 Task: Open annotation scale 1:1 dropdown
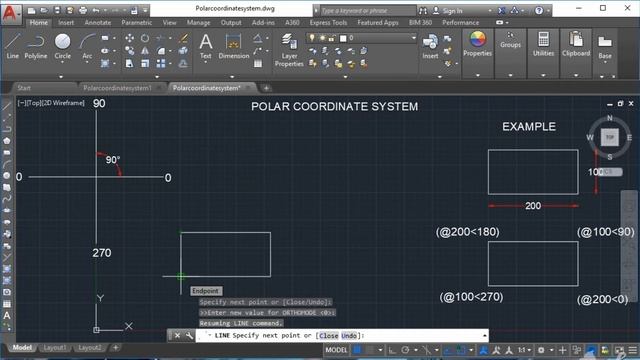524,350
